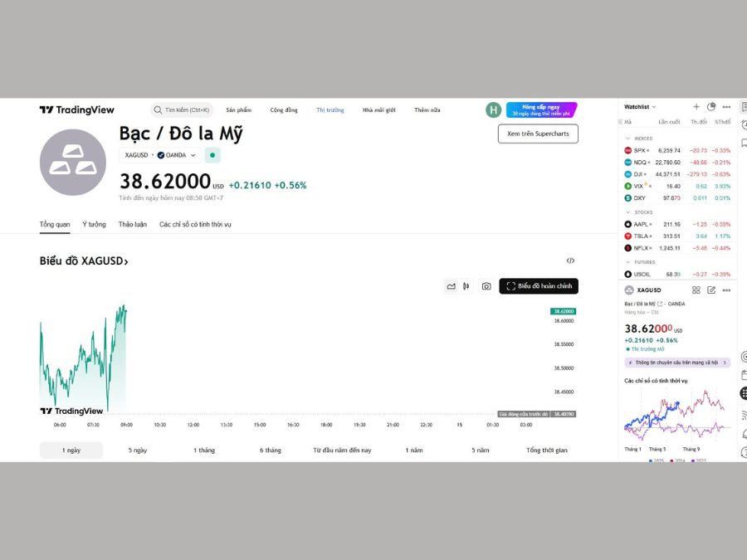This screenshot has height=560, width=747.
Task: Take a chart snapshot with camera icon
Action: pos(486,286)
